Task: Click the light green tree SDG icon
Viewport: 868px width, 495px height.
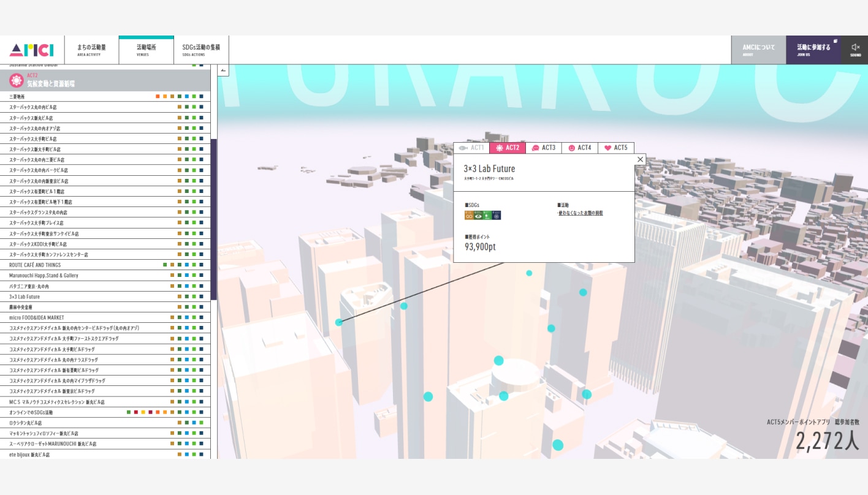Action: click(x=487, y=215)
